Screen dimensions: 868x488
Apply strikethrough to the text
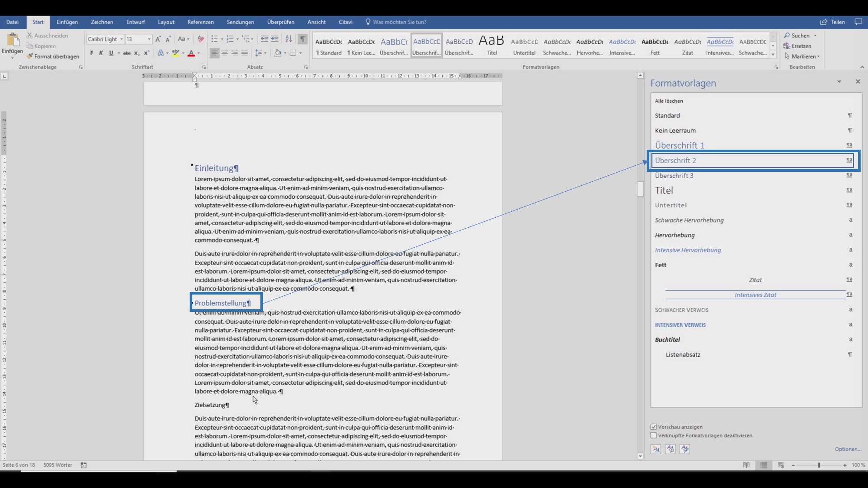(127, 53)
